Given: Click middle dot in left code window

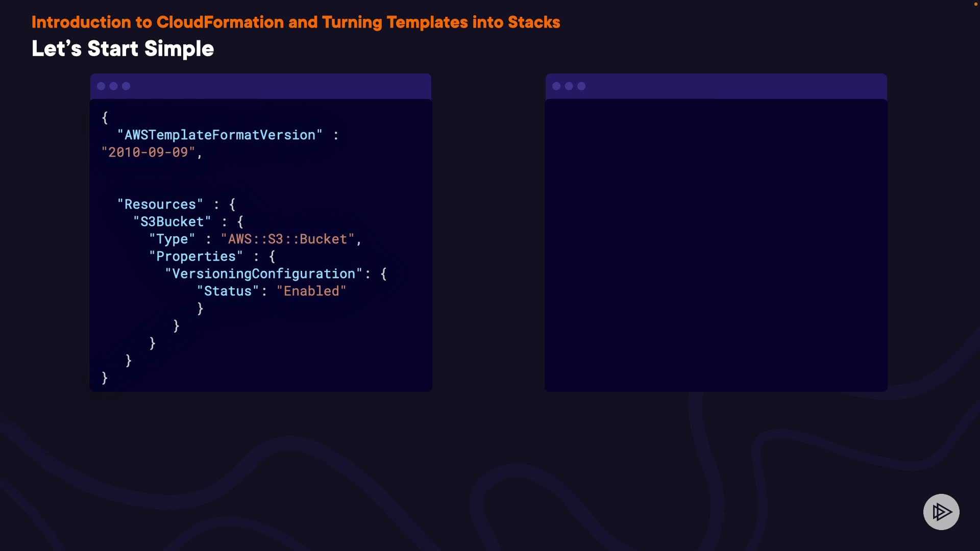Looking at the screenshot, I should pos(113,86).
